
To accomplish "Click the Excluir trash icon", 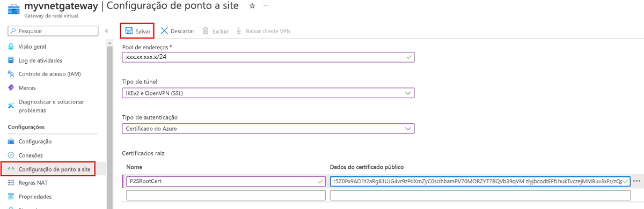I will pos(206,31).
